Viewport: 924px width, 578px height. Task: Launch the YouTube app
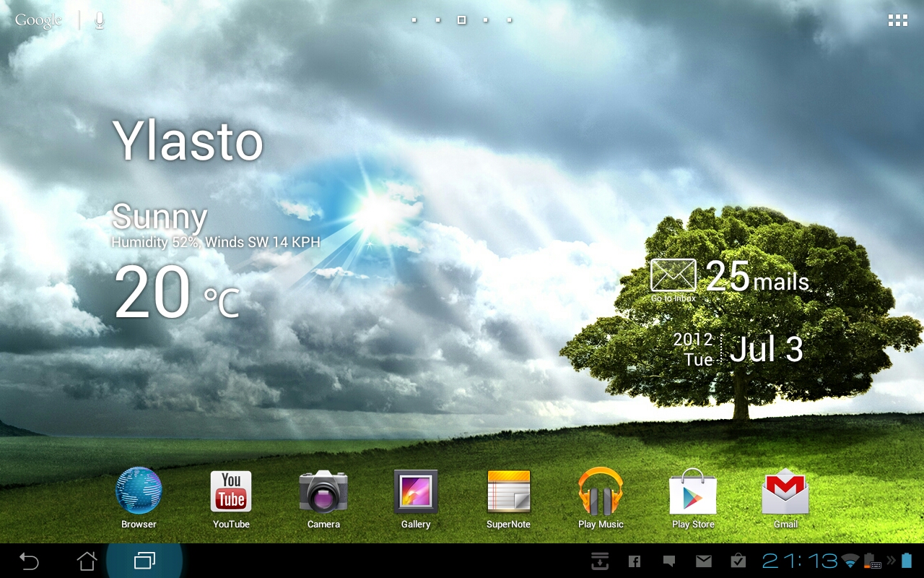click(231, 498)
